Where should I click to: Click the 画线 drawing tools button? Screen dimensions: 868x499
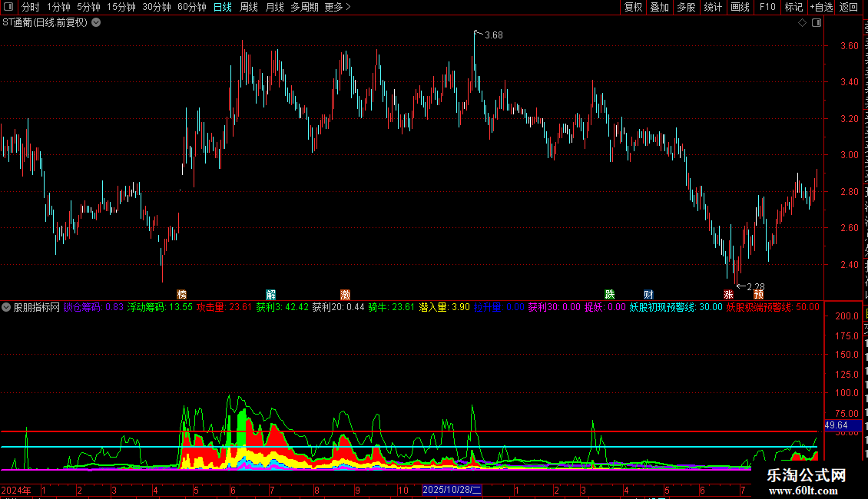[x=740, y=7]
